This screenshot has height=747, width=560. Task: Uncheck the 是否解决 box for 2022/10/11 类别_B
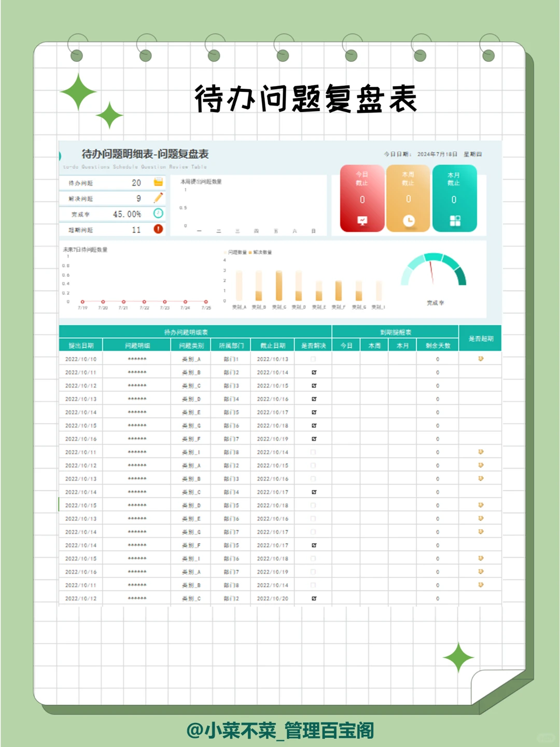click(313, 371)
